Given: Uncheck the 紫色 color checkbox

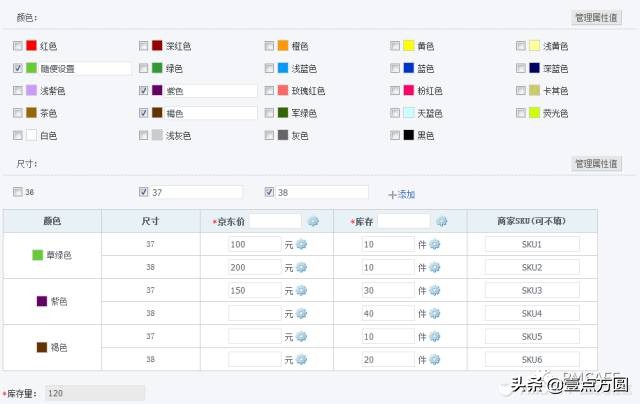Looking at the screenshot, I should [143, 91].
